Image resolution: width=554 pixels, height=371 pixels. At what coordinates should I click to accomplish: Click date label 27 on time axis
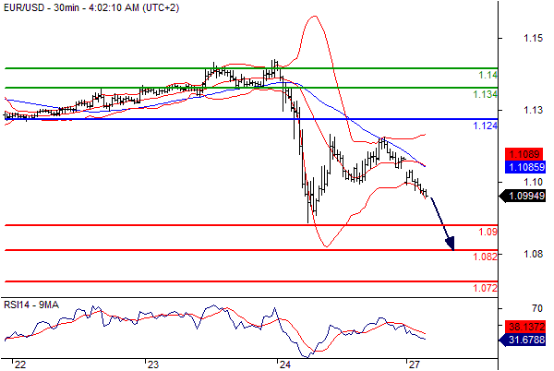[414, 365]
